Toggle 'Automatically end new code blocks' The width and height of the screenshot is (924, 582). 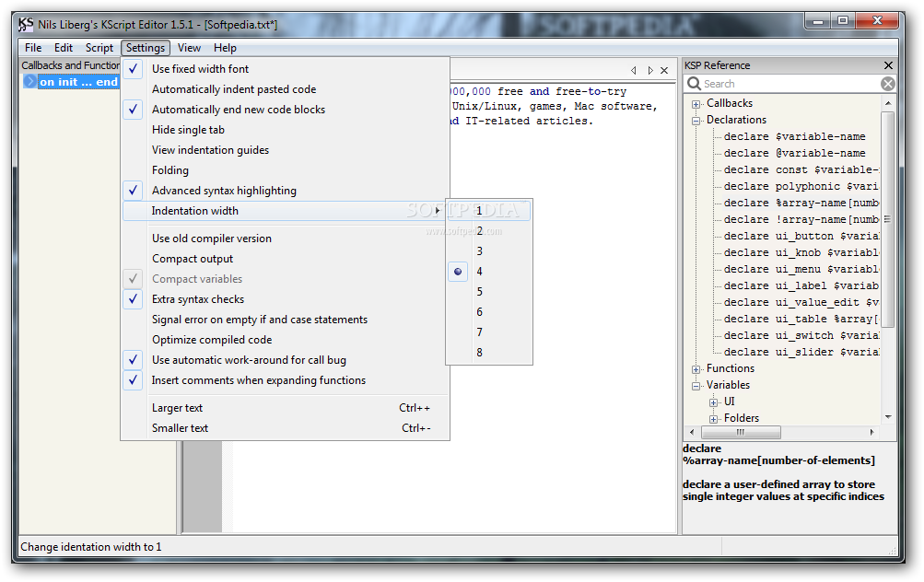click(x=286, y=110)
